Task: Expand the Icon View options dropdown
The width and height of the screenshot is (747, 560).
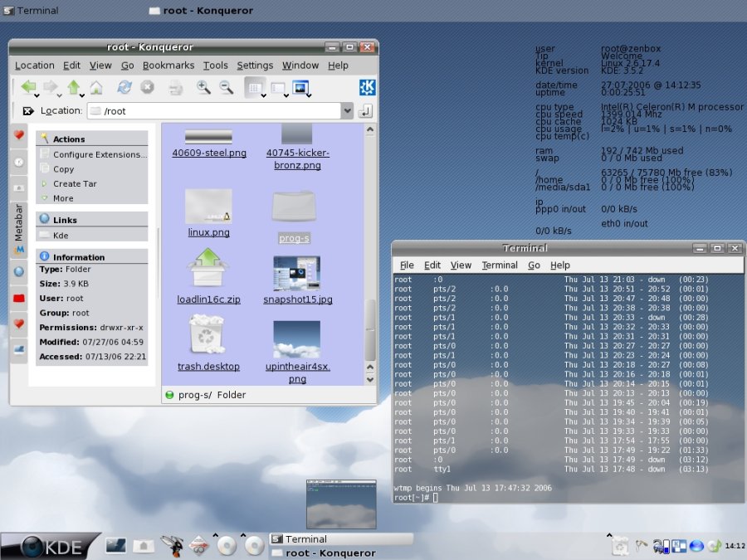Action: (x=263, y=95)
